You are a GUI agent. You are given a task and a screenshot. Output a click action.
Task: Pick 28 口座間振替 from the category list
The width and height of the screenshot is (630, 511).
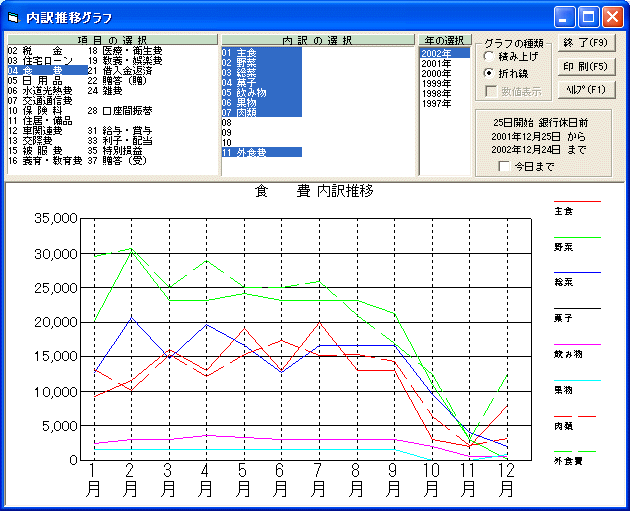[x=125, y=110]
